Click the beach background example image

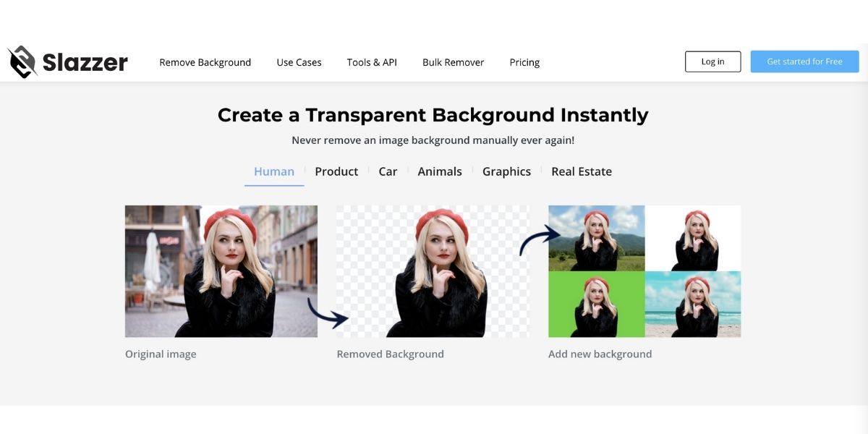click(x=693, y=304)
